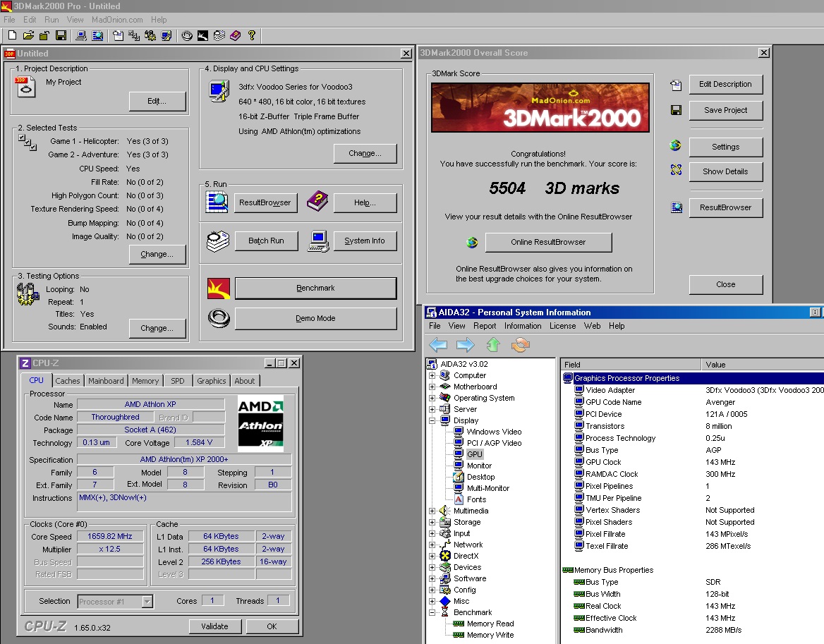Select PCI / AGP Video tree item
Image resolution: width=824 pixels, height=644 pixels.
coord(494,443)
